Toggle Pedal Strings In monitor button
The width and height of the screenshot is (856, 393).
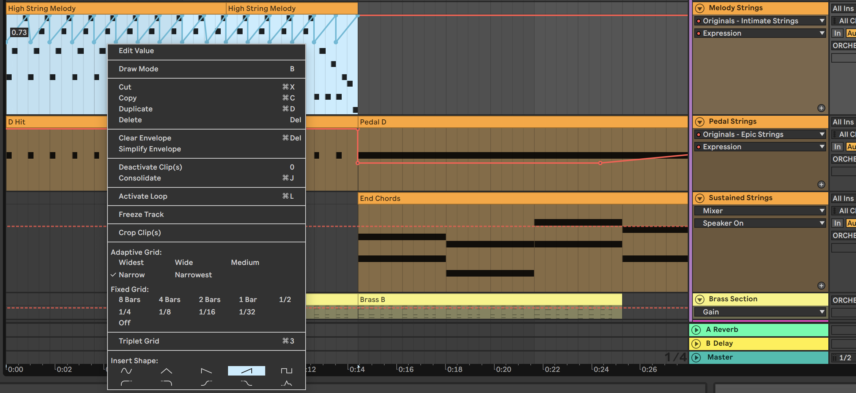click(837, 147)
